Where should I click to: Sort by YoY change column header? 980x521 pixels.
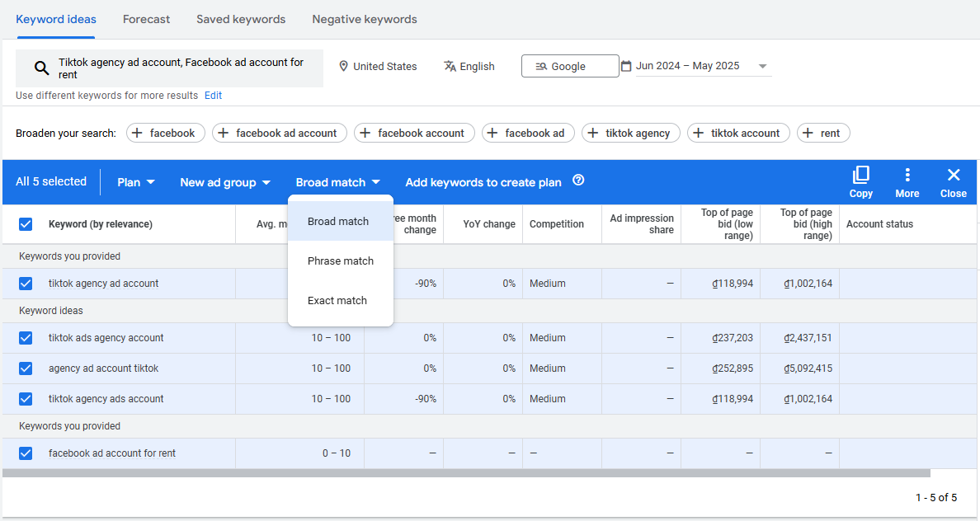click(489, 224)
